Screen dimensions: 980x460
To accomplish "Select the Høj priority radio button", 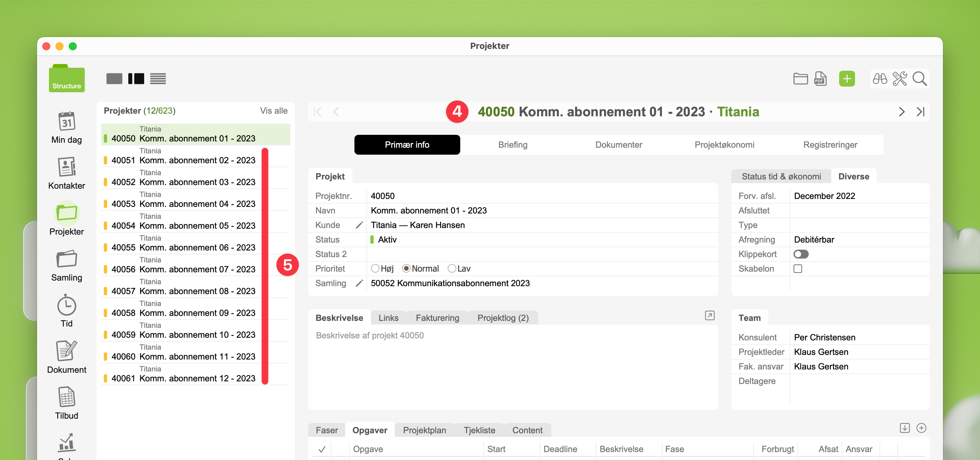I will pos(375,269).
